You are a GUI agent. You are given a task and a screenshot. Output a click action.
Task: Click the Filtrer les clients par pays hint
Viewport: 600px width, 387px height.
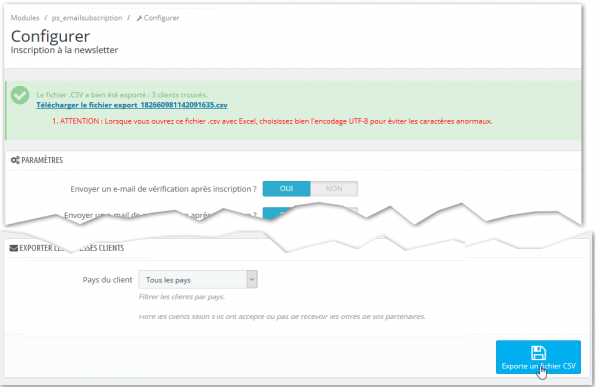pos(182,297)
